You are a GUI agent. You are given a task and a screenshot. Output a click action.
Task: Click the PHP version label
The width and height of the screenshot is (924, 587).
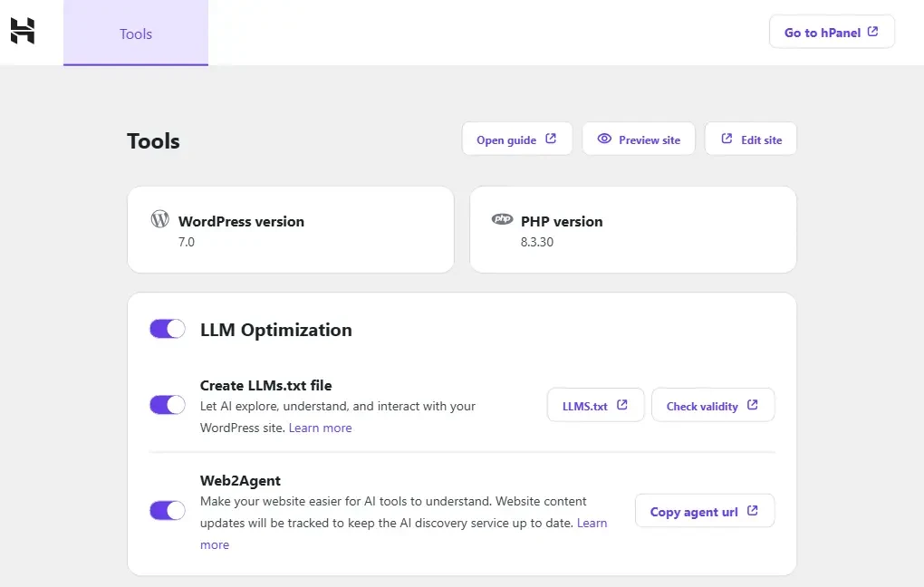click(x=562, y=222)
